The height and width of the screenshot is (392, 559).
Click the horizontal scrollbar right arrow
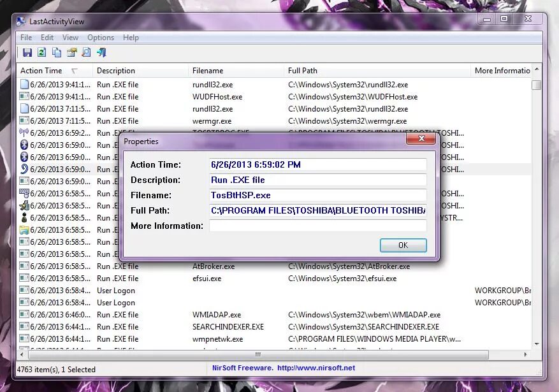(x=525, y=354)
